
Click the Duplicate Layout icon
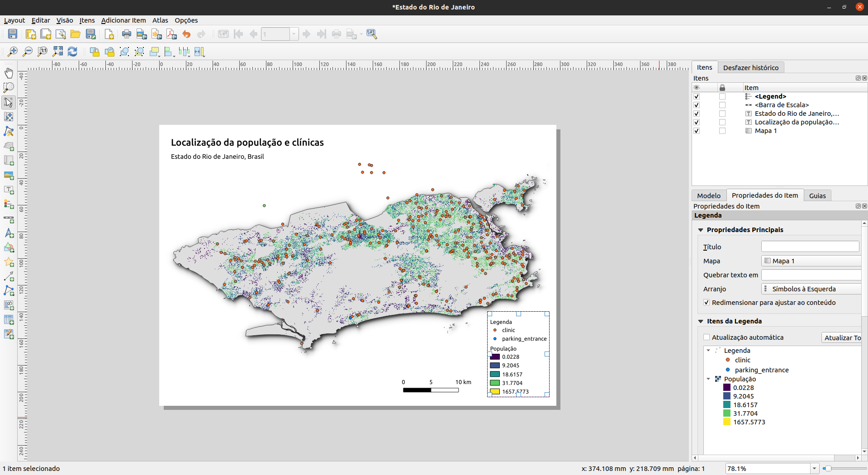click(x=46, y=34)
